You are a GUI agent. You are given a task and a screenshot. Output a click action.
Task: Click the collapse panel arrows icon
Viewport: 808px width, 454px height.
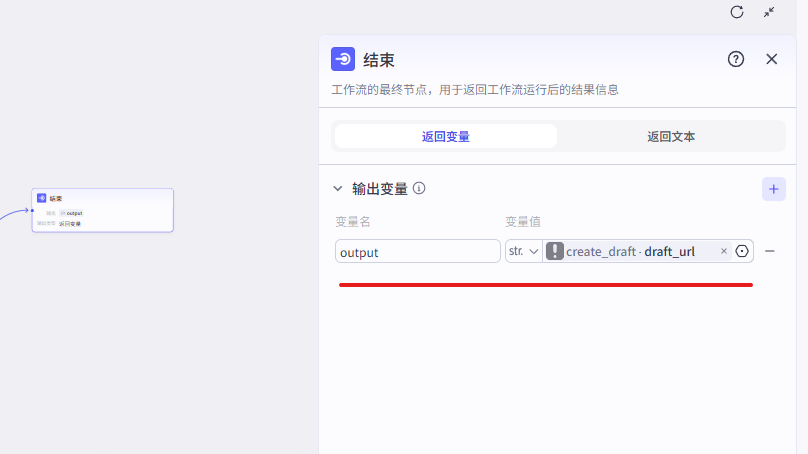pyautogui.click(x=769, y=12)
